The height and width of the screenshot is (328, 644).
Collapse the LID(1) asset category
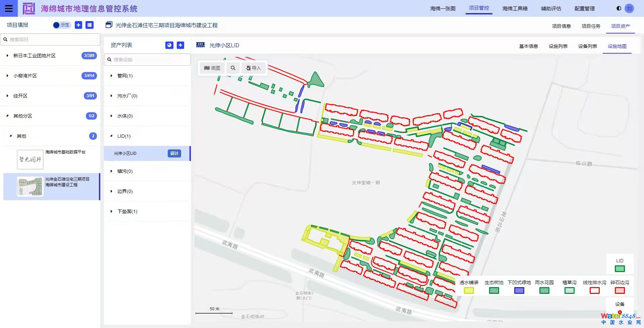point(111,136)
